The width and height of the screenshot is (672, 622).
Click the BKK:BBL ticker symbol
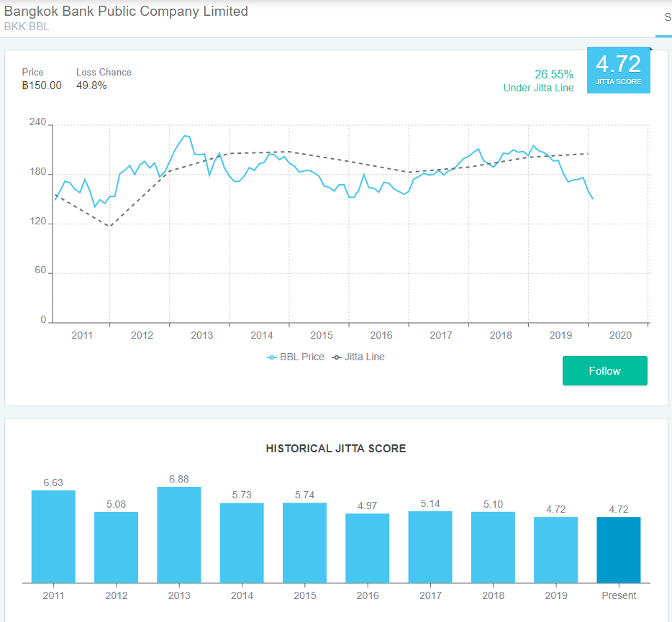coord(27,27)
